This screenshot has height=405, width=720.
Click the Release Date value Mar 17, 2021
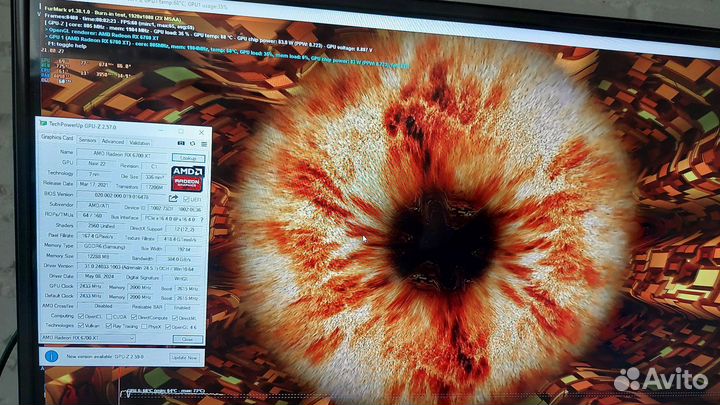94,184
